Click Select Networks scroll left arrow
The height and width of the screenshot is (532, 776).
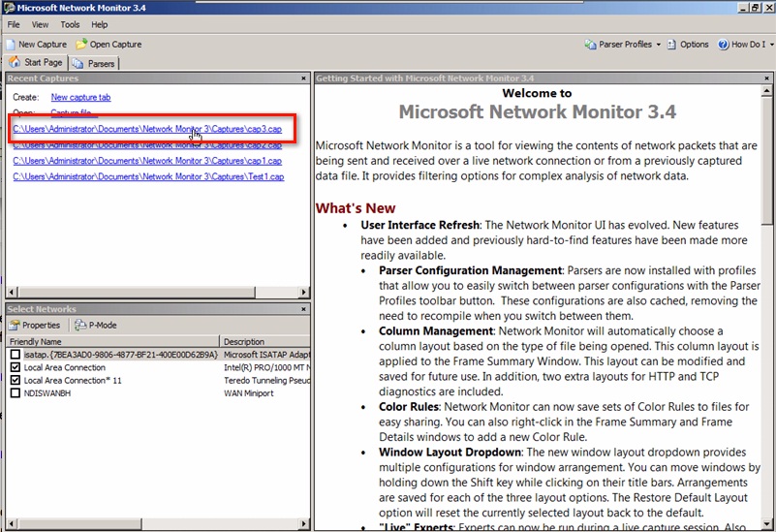pos(12,523)
